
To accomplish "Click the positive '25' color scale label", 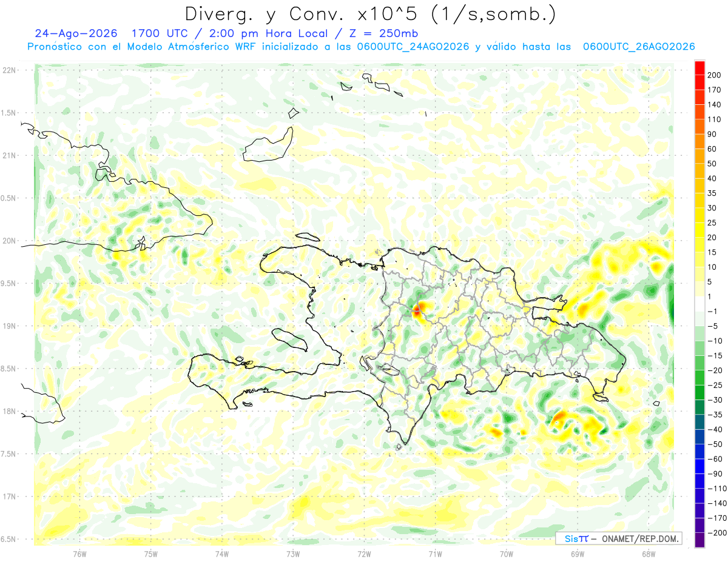I will tap(712, 222).
